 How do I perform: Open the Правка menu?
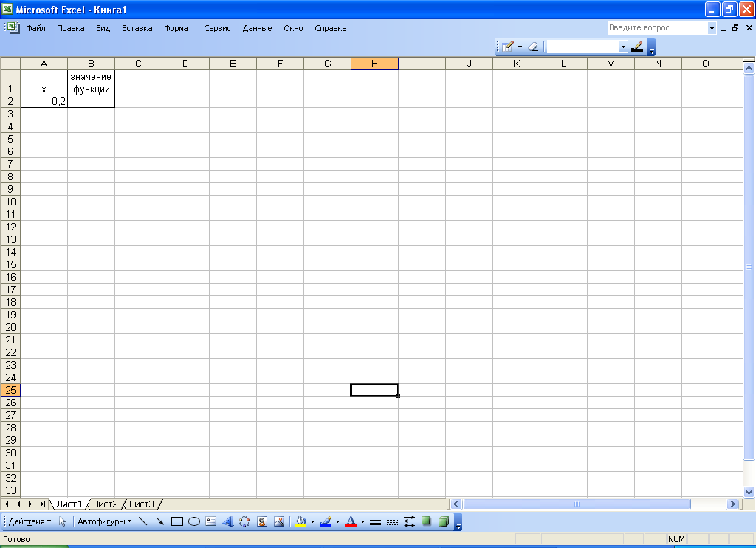pyautogui.click(x=70, y=28)
